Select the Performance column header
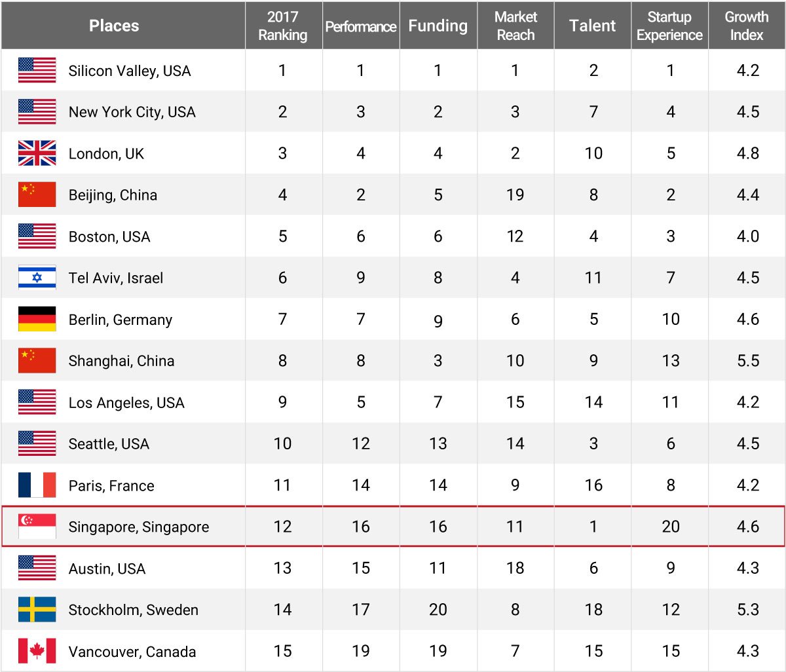Image resolution: width=786 pixels, height=672 pixels. coord(361,26)
